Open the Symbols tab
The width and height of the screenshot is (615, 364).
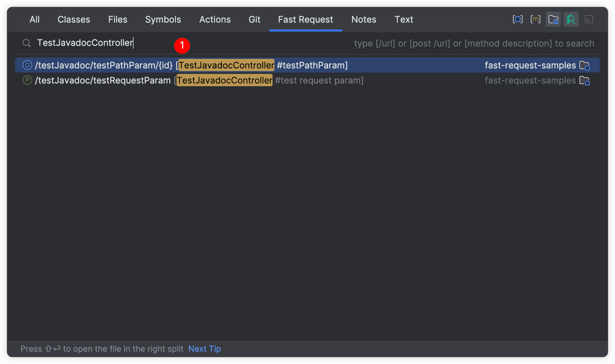click(163, 19)
